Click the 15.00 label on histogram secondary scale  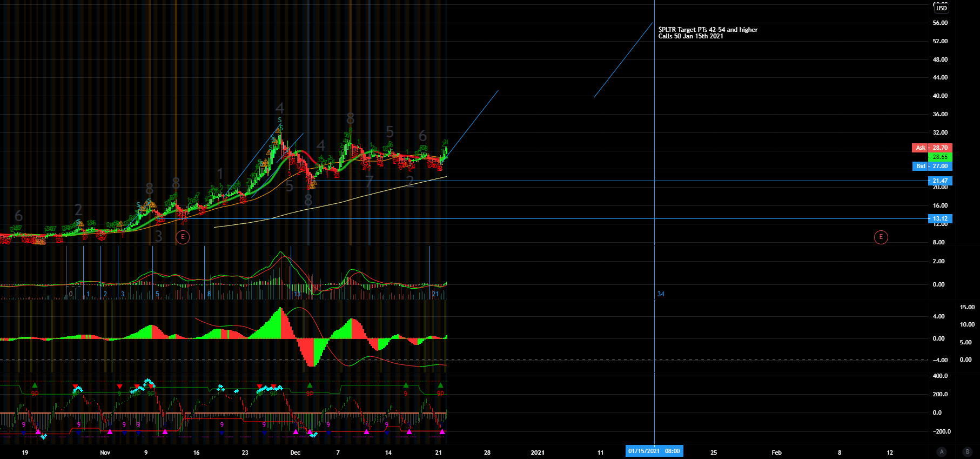pos(967,307)
